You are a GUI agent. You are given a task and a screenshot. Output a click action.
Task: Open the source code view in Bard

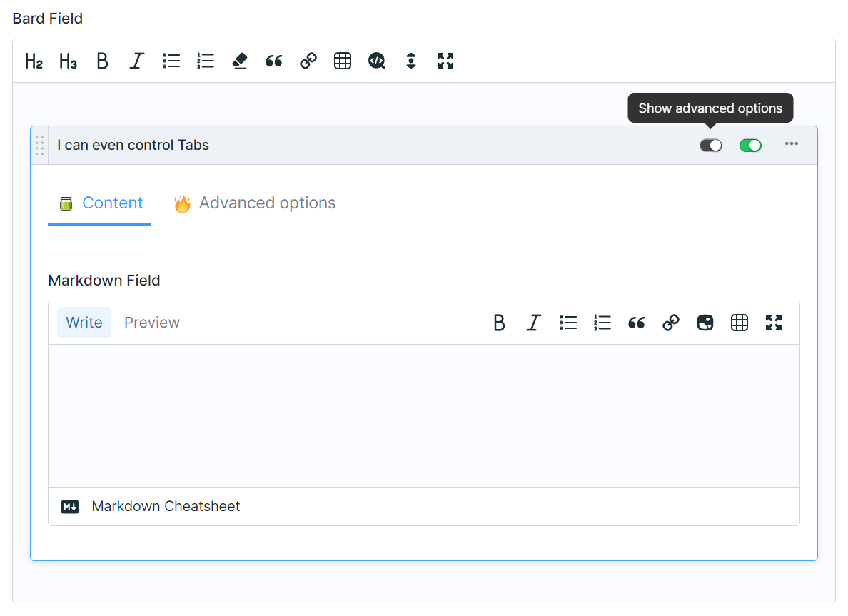coord(376,61)
